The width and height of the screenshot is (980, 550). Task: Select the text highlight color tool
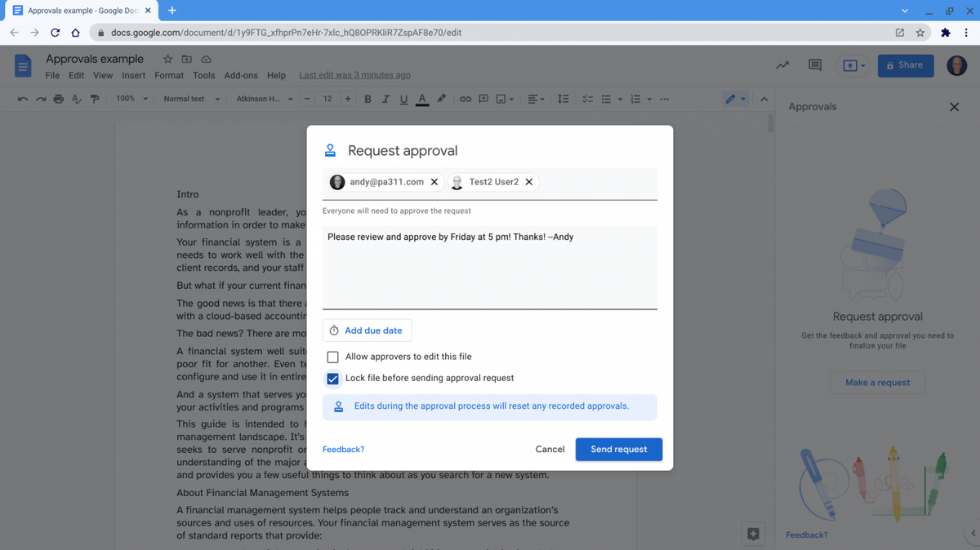[440, 99]
